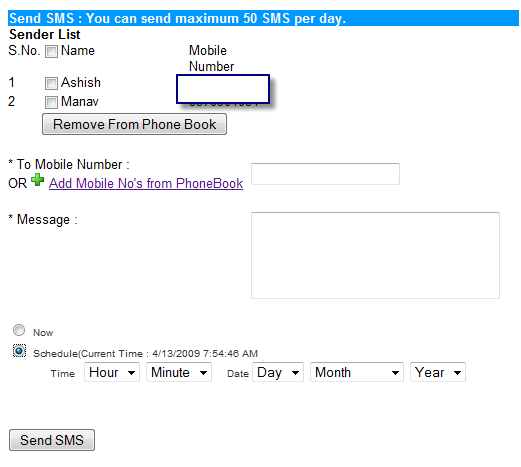The width and height of the screenshot is (521, 467).
Task: Click the green plus icon beside OR
Action: (37, 180)
